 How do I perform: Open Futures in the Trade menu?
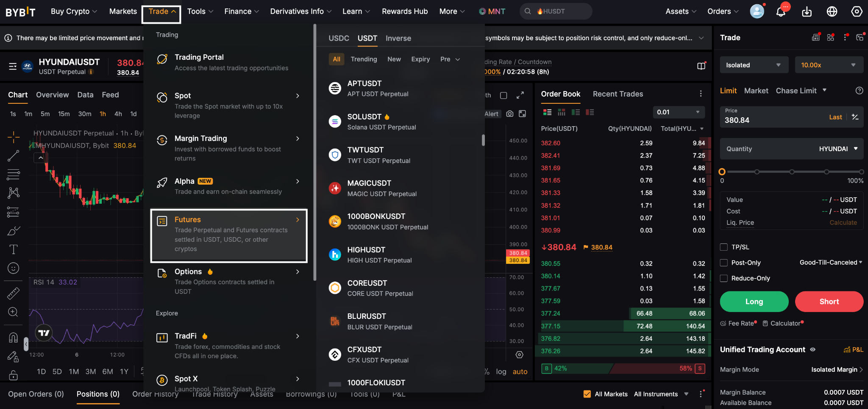229,235
